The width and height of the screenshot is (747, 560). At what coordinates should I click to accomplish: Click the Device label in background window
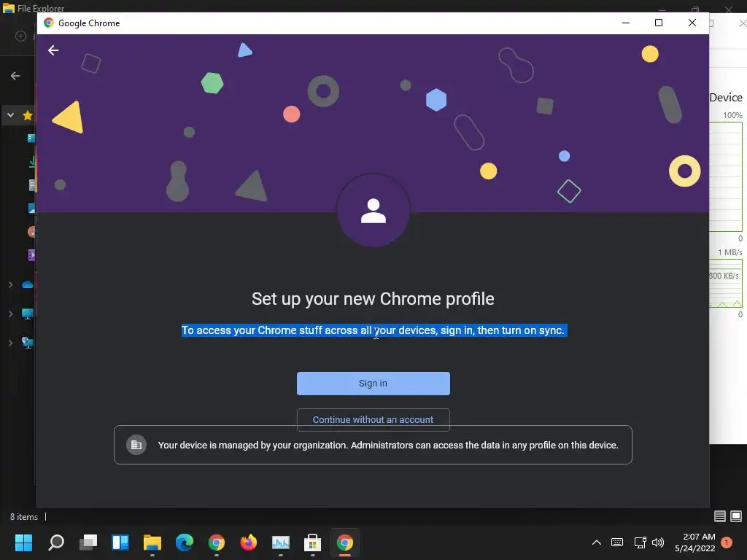point(726,98)
